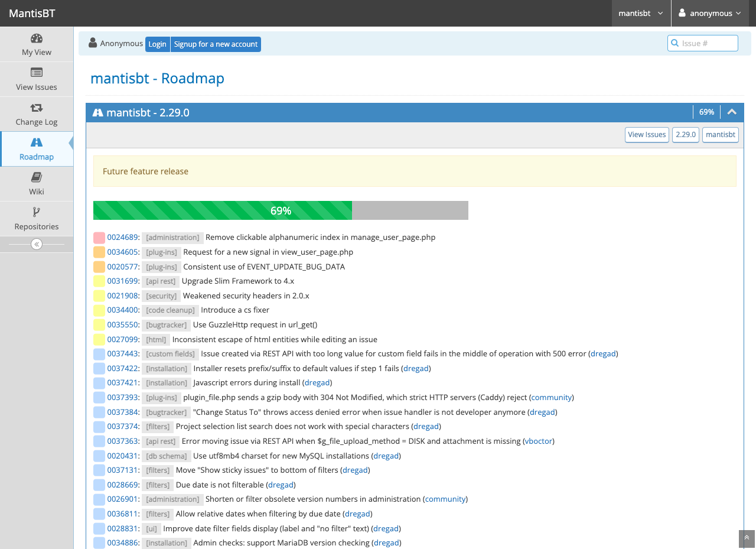Click dregad link on issue 0036811
Screen dimensions: 756x549
(x=357, y=514)
